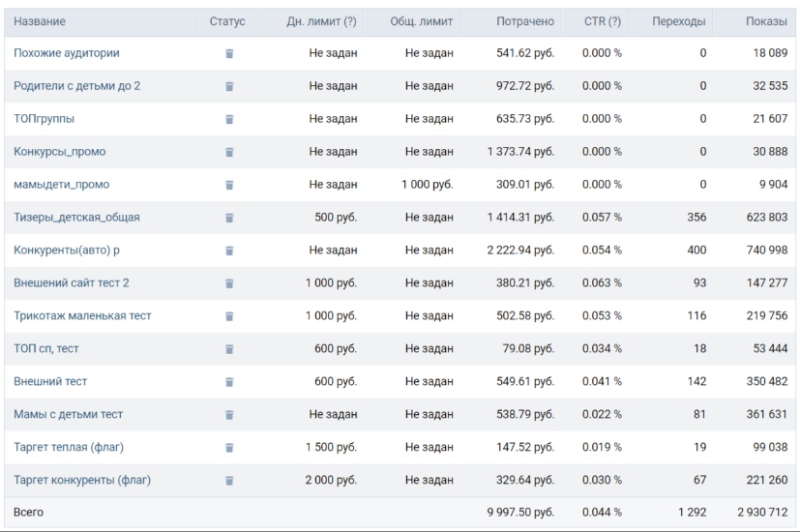Click the Общ. лимит column header
The width and height of the screenshot is (800, 532).
(x=422, y=21)
